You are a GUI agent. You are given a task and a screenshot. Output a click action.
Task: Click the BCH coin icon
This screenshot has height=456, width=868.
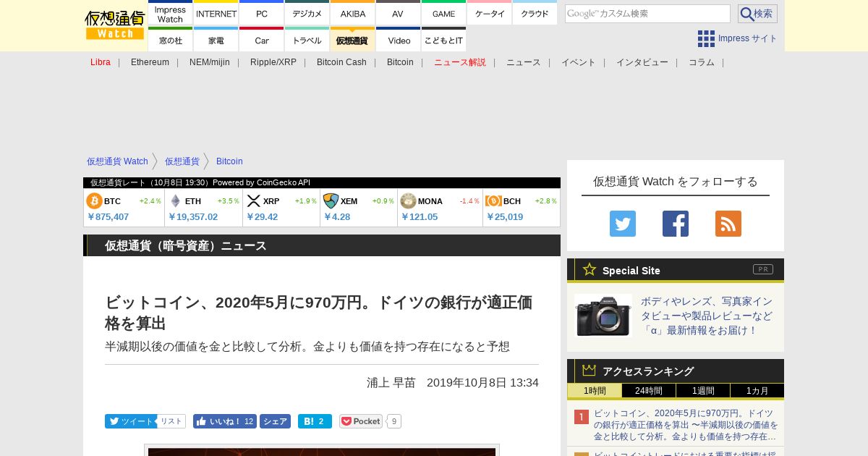pos(493,200)
